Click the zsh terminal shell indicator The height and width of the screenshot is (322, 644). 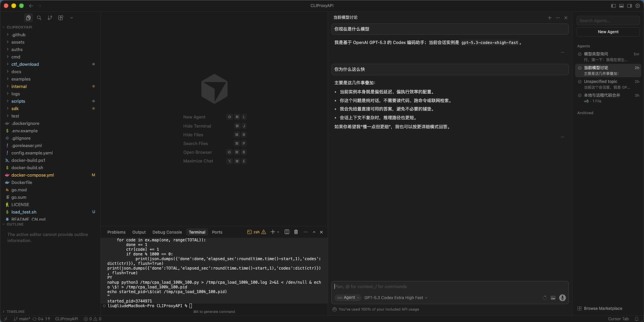pos(257,232)
